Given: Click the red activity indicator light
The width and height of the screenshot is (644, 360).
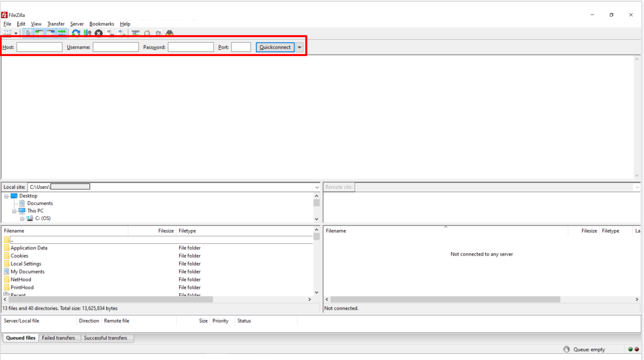Looking at the screenshot, I should 637,349.
